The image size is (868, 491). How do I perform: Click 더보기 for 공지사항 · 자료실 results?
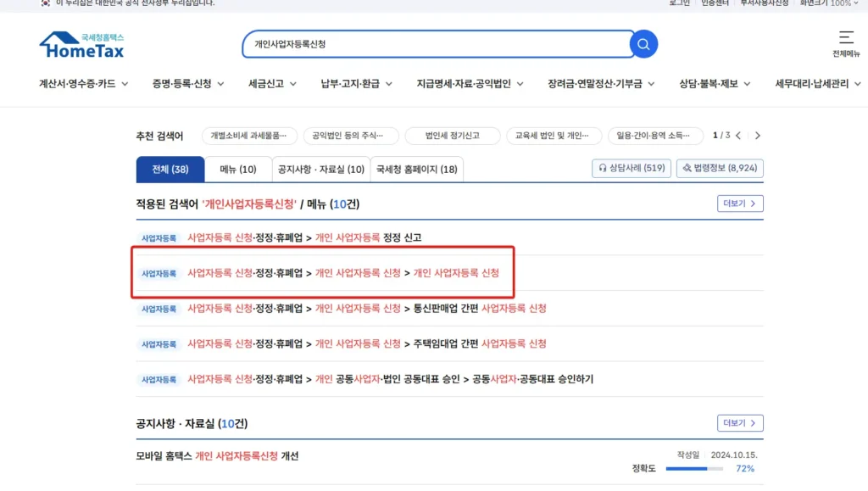740,423
